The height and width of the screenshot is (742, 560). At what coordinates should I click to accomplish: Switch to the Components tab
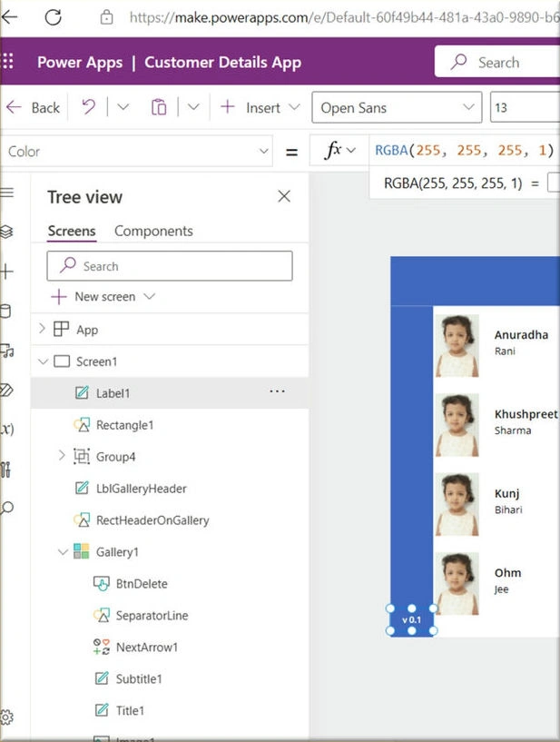pyautogui.click(x=153, y=231)
